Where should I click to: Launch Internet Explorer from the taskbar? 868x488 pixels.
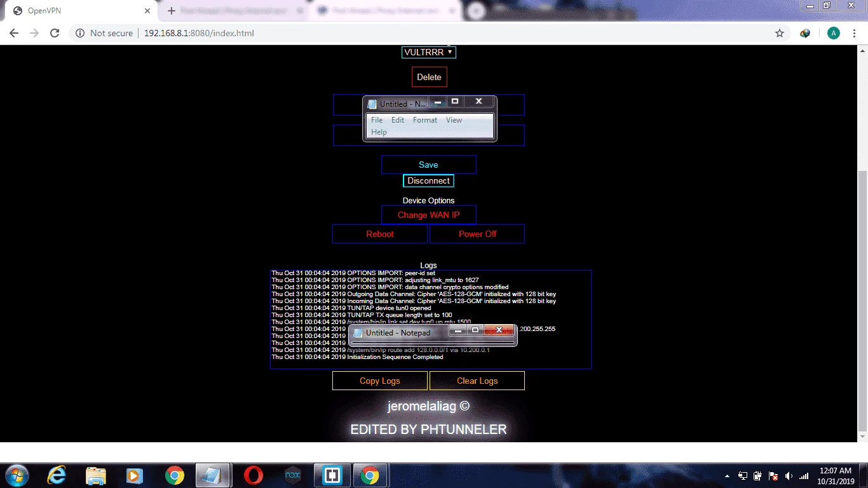click(x=57, y=475)
